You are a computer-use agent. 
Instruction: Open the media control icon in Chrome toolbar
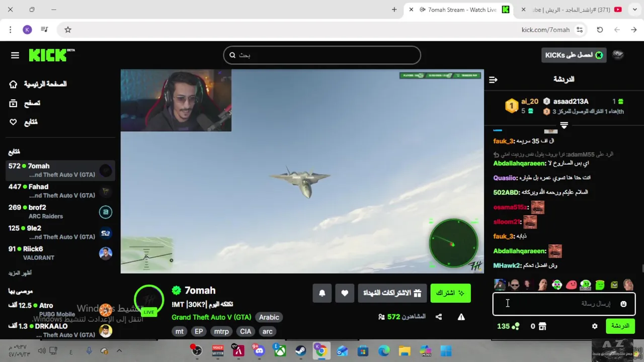pos(44,30)
